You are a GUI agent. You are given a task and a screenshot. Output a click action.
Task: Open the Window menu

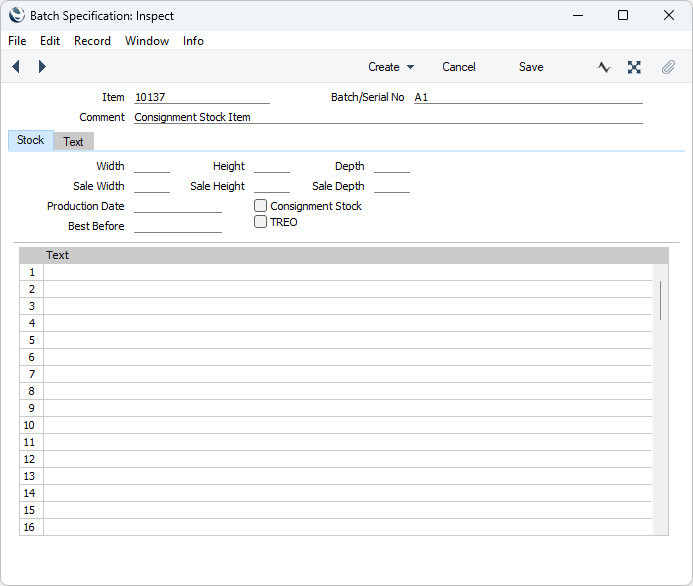pos(147,41)
